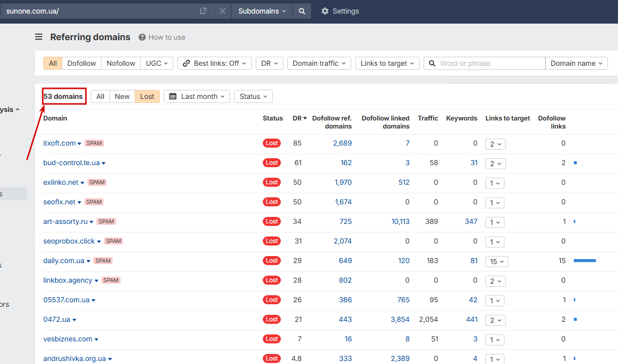Open bud-control.te.ua domain link

click(x=71, y=163)
